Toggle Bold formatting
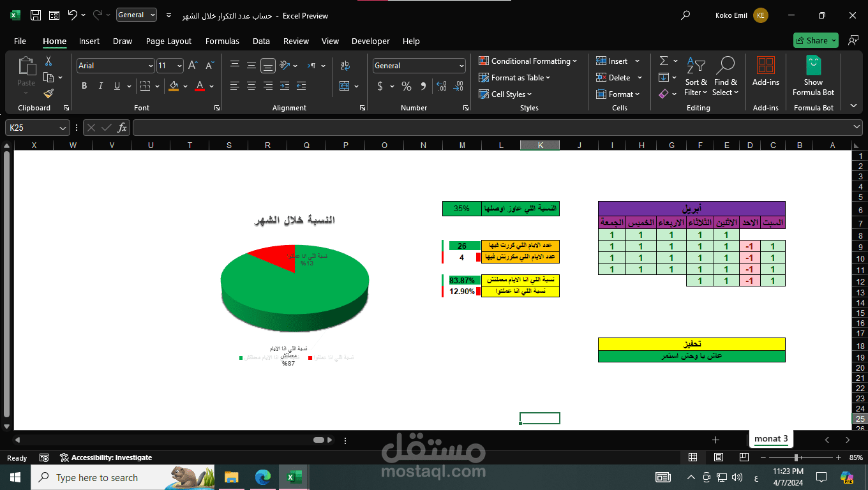This screenshot has width=868, height=490. [84, 86]
